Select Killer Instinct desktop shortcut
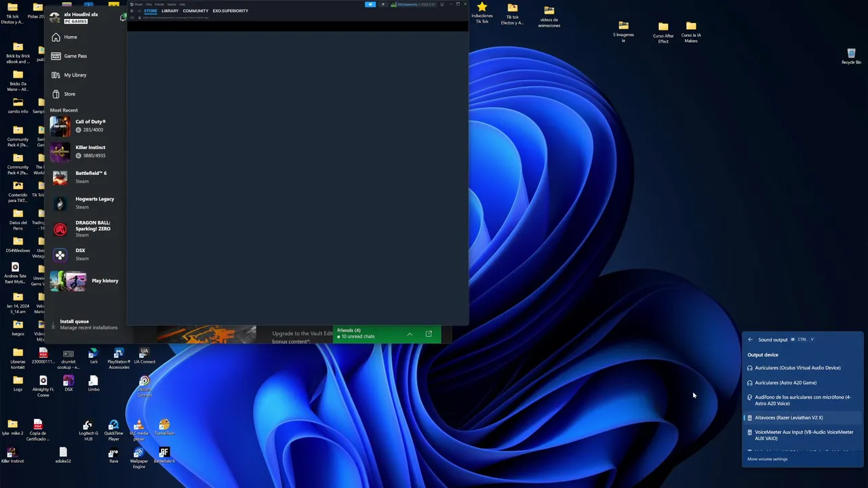868x488 pixels. tap(12, 455)
